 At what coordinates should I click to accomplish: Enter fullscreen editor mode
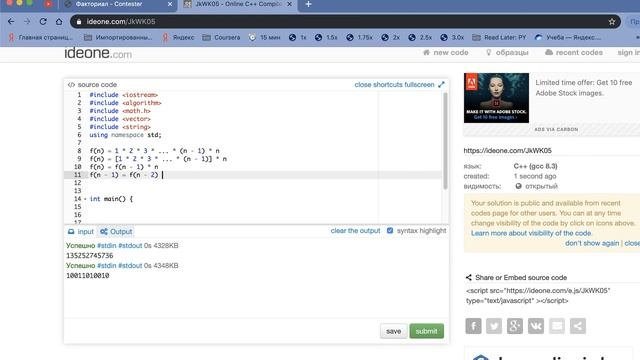point(419,85)
